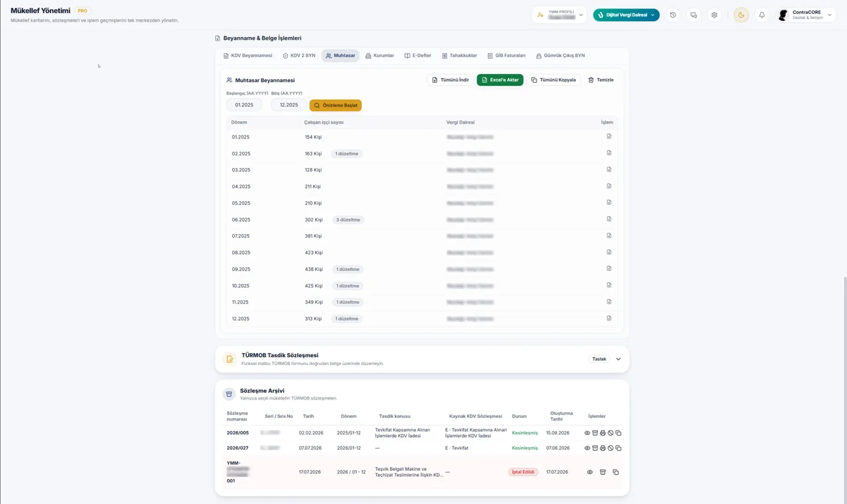847x504 pixels.
Task: Open the ContraCORE account menu
Action: tap(806, 15)
